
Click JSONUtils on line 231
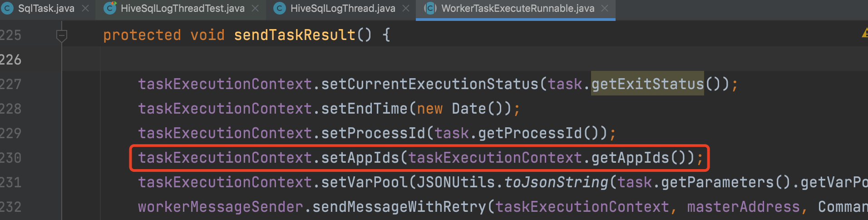click(x=456, y=182)
